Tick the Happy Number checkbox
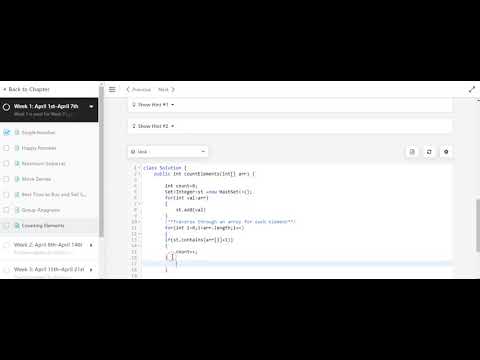This screenshot has width=480, height=360. (x=6, y=148)
